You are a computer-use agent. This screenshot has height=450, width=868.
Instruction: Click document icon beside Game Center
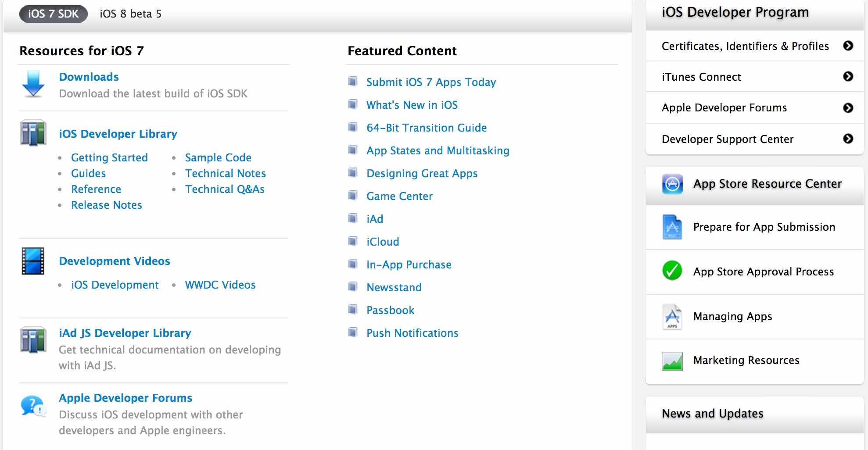pos(353,195)
